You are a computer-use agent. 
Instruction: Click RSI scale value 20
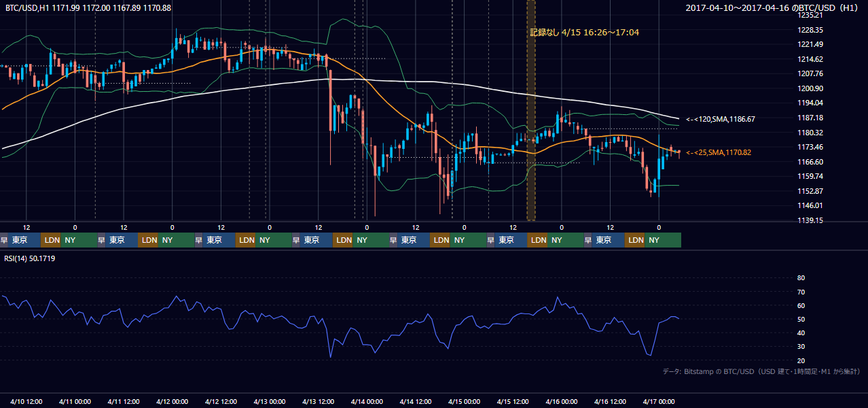tap(801, 360)
